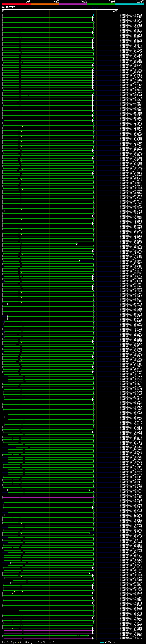Select the label UniRef100_B9WE86
Image resolution: width=146 pixels, height=644 pixels.
tap(131, 620)
